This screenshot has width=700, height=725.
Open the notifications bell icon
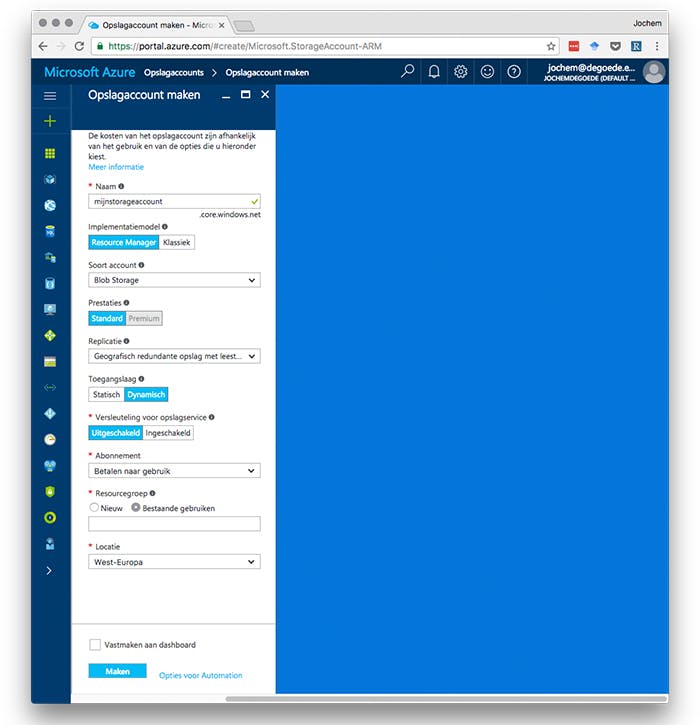click(434, 72)
